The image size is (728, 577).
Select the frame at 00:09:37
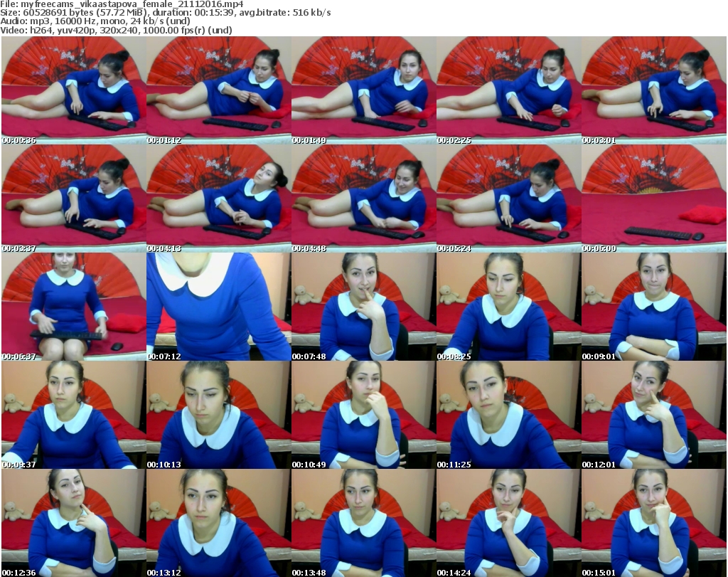[73, 415]
